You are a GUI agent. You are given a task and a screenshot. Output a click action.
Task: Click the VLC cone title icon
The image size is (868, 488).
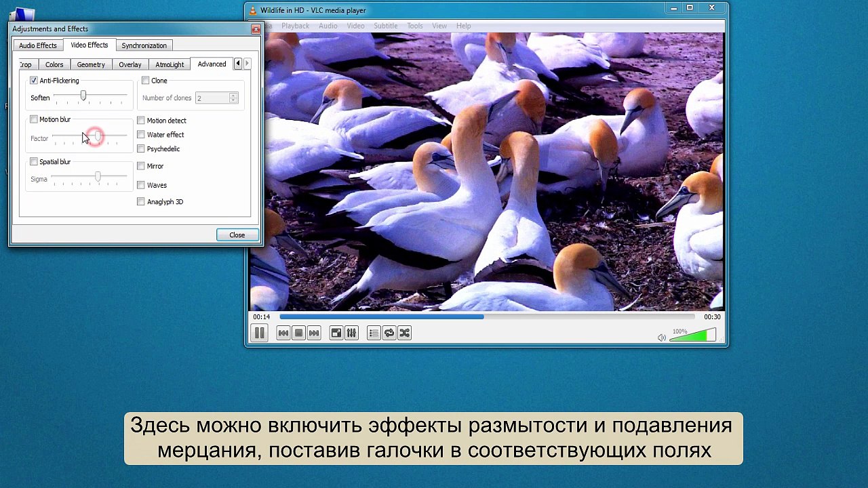[253, 10]
